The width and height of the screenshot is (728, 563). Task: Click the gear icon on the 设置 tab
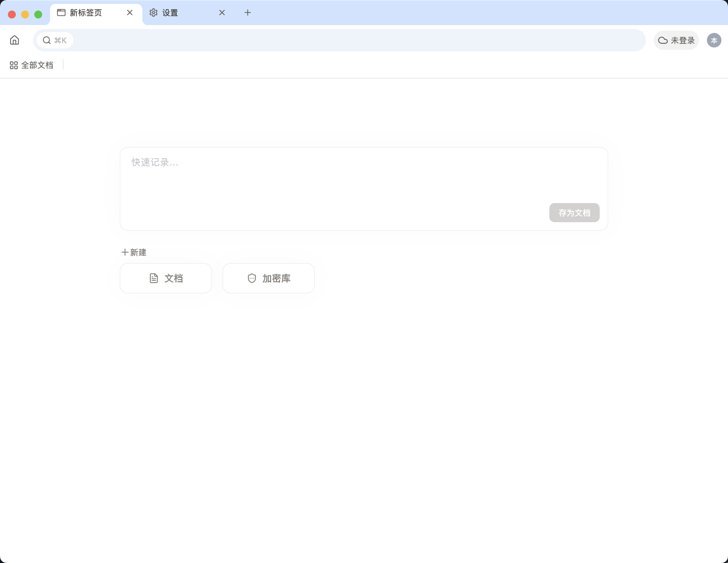(x=153, y=13)
